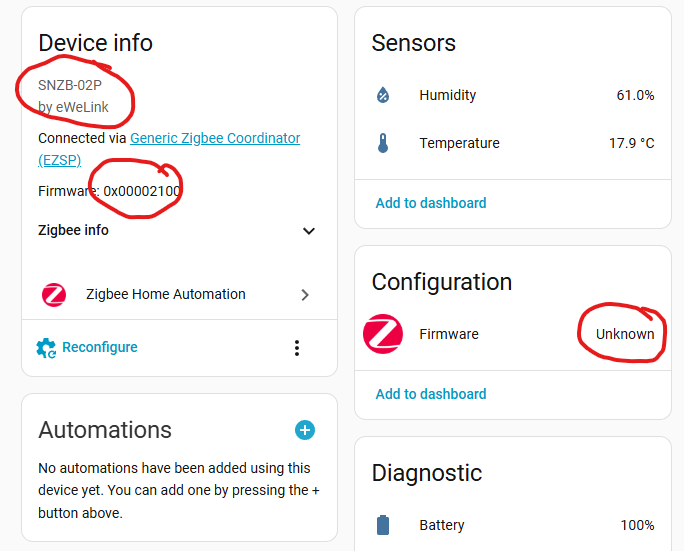Open the Battery diagnostic entity row

pos(512,525)
